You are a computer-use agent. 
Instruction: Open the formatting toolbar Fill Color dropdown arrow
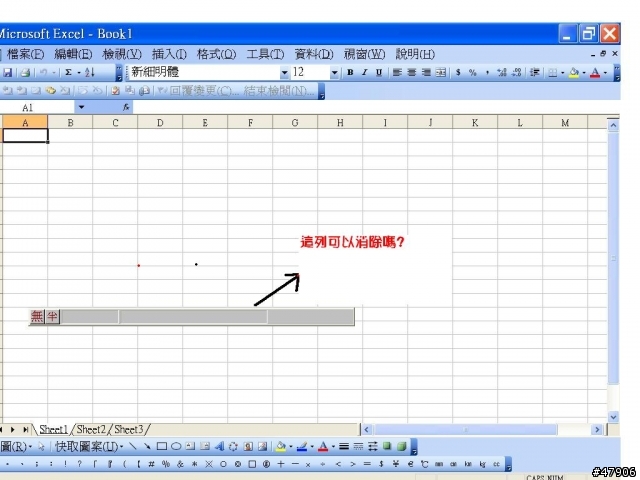pyautogui.click(x=584, y=73)
